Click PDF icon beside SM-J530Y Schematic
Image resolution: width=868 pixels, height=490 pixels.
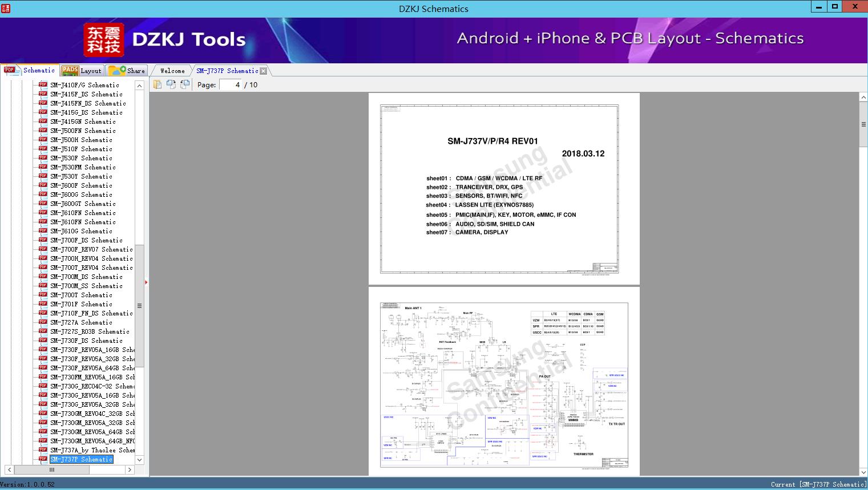coord(43,176)
